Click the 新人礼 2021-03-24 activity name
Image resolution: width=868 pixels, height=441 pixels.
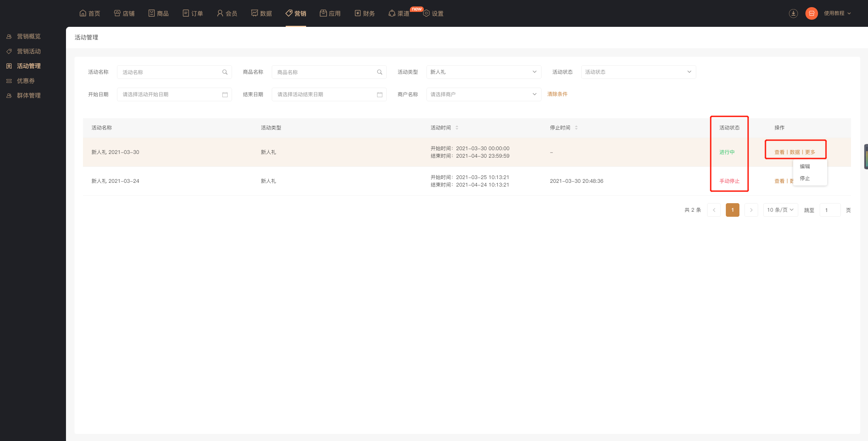click(115, 181)
